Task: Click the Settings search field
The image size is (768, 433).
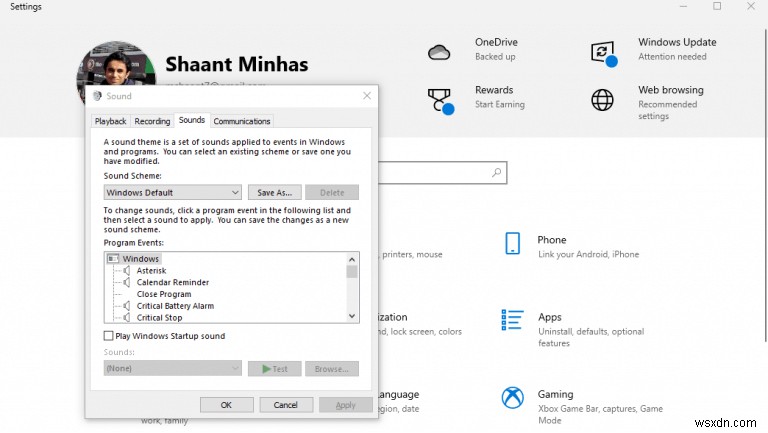Action: coord(442,172)
